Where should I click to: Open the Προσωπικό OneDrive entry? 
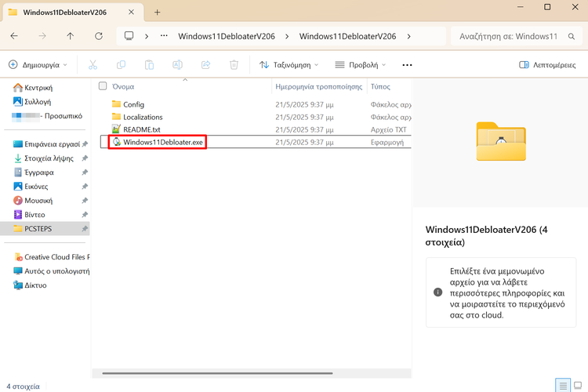[x=47, y=116]
